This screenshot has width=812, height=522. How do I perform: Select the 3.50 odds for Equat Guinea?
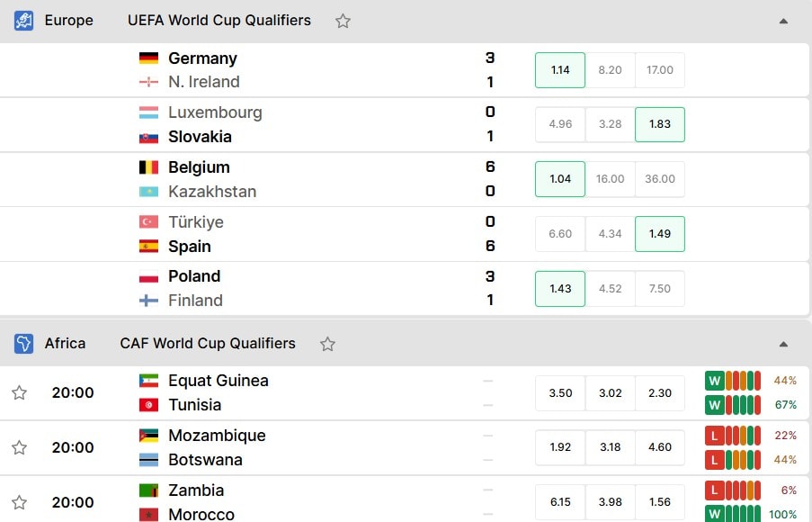tap(560, 393)
